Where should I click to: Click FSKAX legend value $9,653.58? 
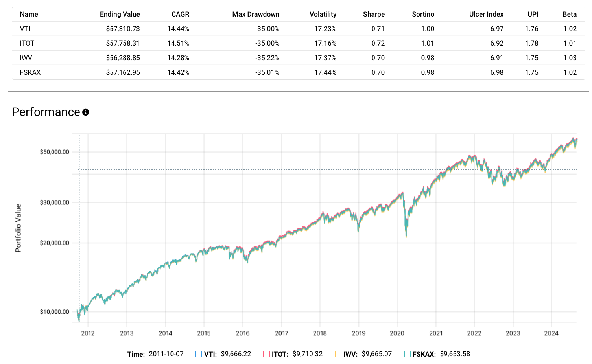(455, 354)
